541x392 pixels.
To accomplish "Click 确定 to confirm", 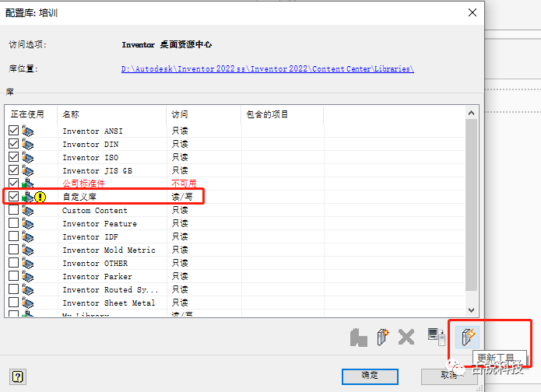I will click(x=370, y=376).
